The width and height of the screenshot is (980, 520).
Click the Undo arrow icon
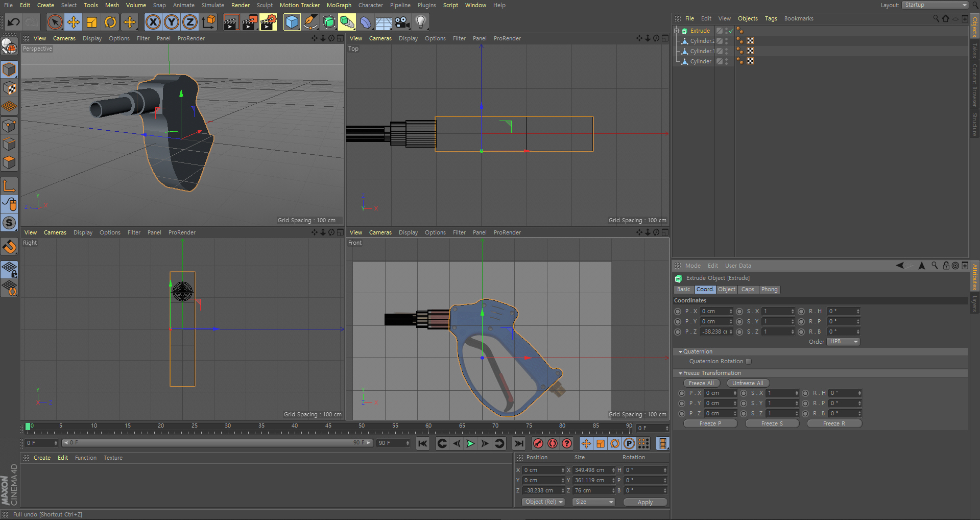click(x=14, y=22)
